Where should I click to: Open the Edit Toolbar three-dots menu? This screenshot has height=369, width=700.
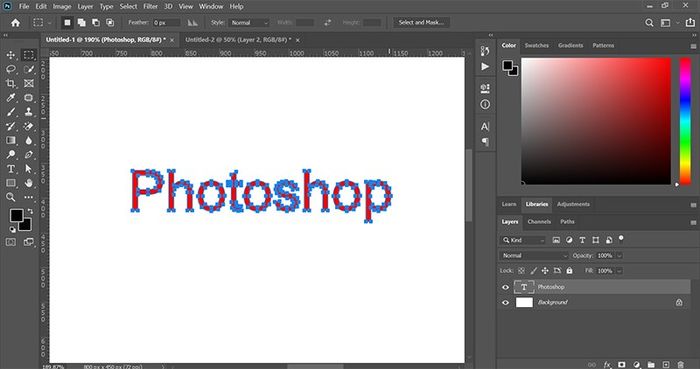tap(29, 197)
